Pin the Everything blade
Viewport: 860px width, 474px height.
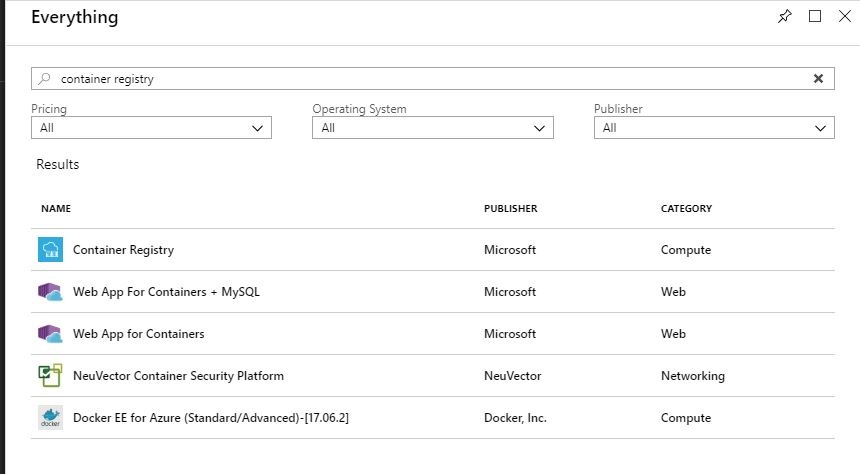click(x=785, y=16)
